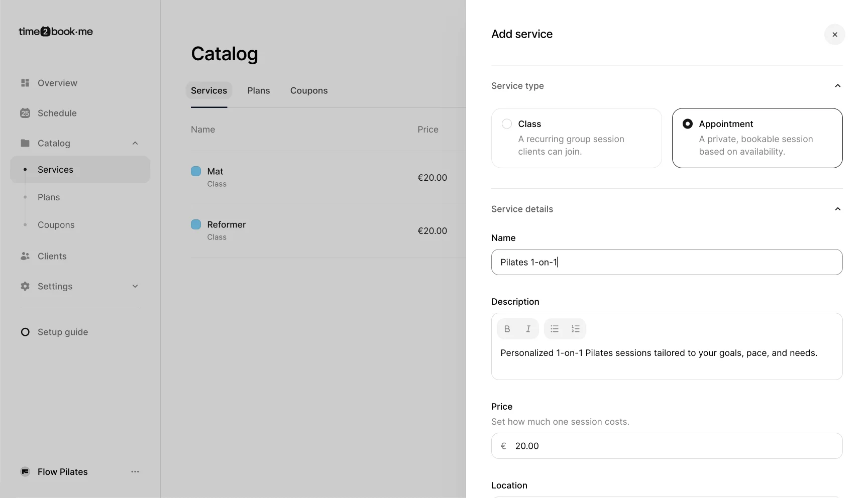The width and height of the screenshot is (868, 498).
Task: Click the Name column header
Action: coord(203,130)
